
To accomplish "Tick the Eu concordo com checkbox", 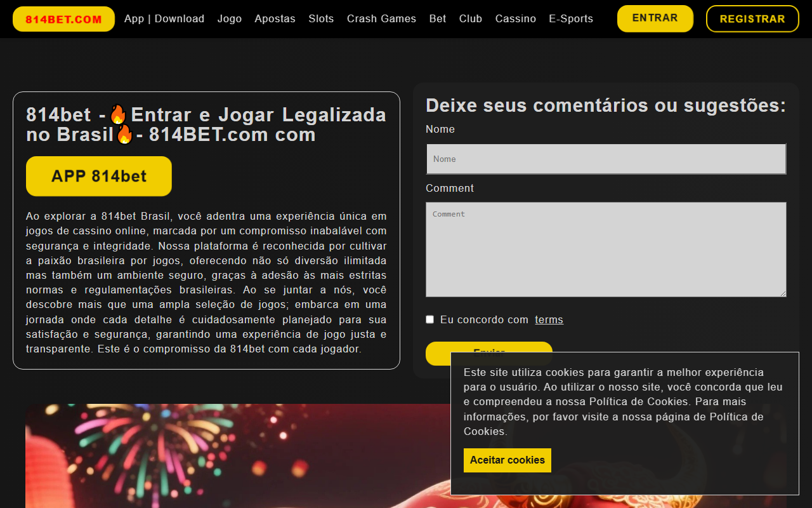I will (x=430, y=319).
